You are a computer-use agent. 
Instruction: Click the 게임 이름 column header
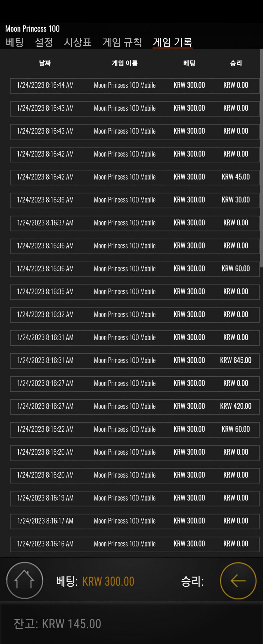click(125, 63)
